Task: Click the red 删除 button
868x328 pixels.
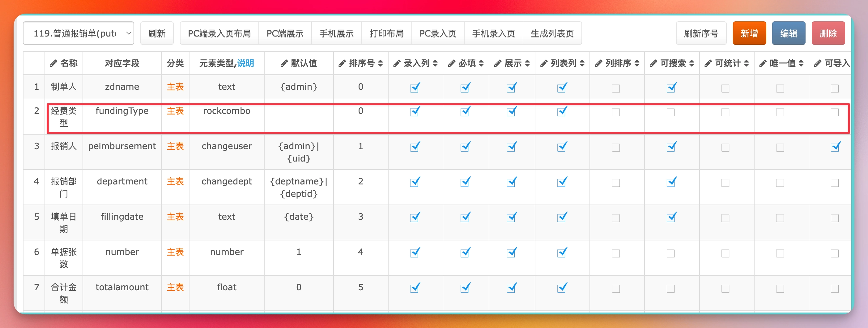Action: [x=828, y=33]
